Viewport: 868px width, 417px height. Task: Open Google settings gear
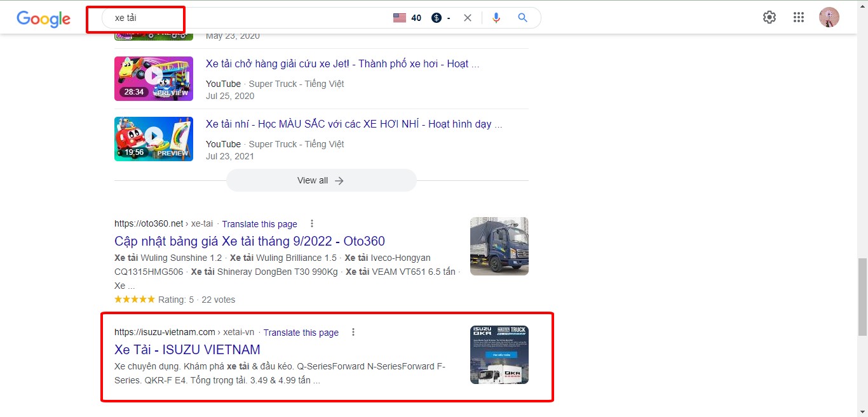tap(770, 17)
